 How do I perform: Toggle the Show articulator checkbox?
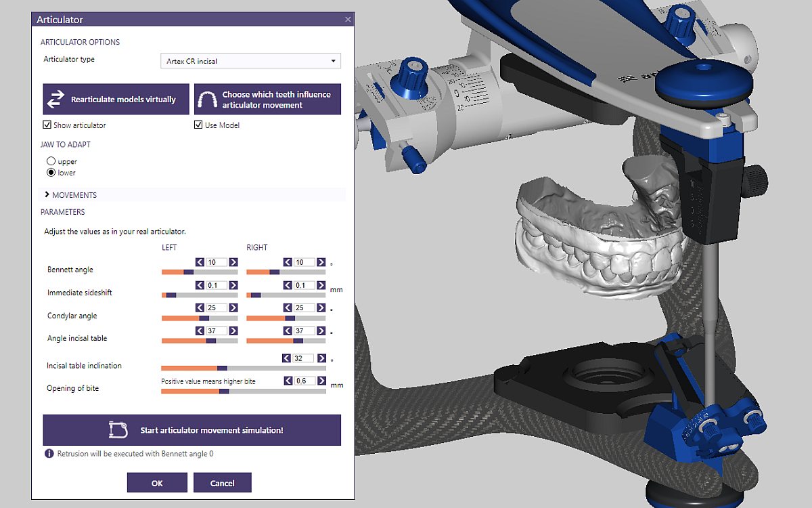(47, 125)
